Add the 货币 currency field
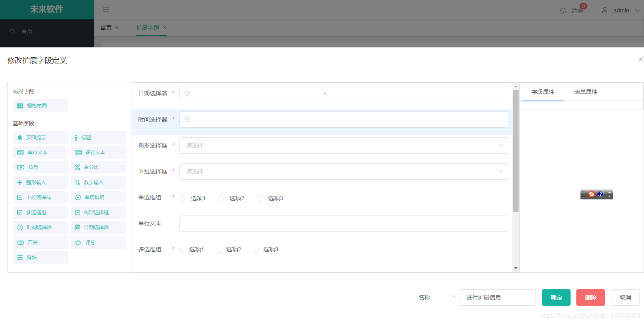 (41, 167)
